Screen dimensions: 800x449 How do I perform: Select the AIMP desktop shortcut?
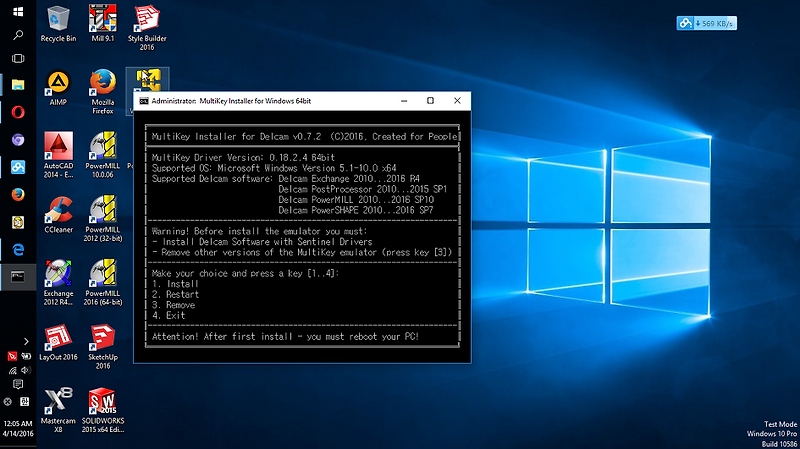[58, 88]
